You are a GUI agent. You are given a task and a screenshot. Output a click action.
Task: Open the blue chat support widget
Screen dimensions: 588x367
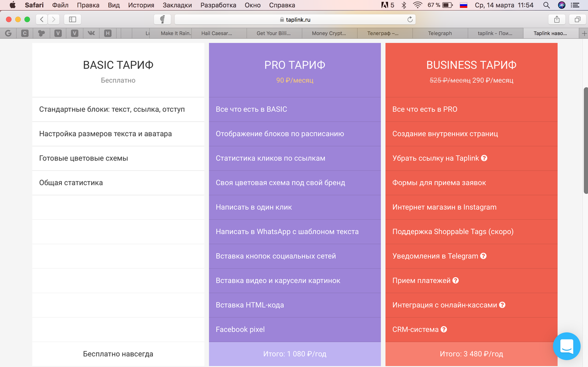(567, 346)
